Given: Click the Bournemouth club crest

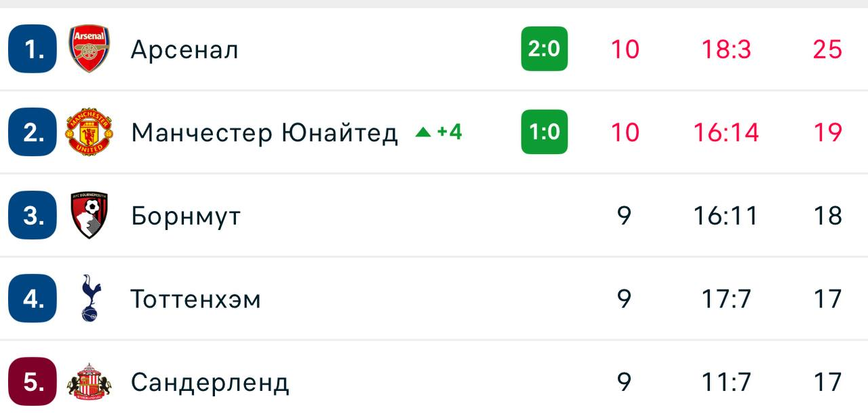Looking at the screenshot, I should click(x=90, y=215).
